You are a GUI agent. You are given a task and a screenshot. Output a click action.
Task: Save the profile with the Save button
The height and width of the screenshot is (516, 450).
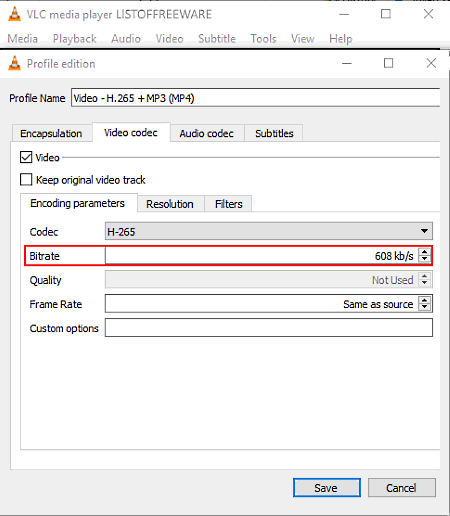pyautogui.click(x=327, y=488)
